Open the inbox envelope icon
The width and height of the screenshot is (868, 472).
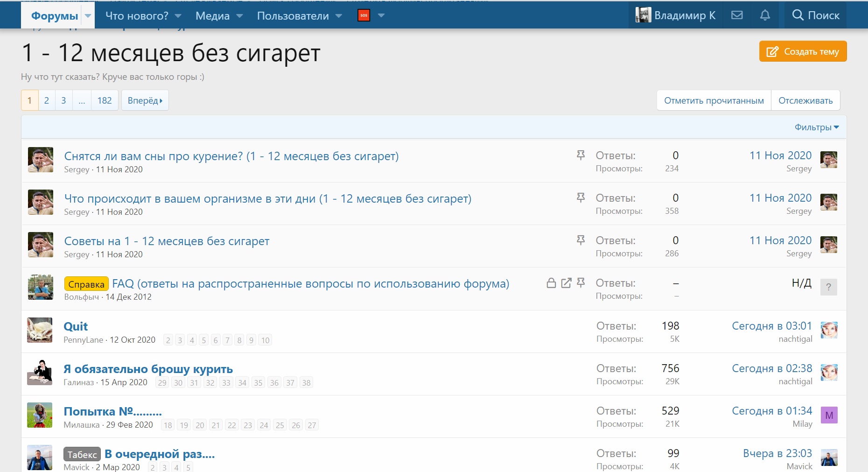pyautogui.click(x=737, y=15)
